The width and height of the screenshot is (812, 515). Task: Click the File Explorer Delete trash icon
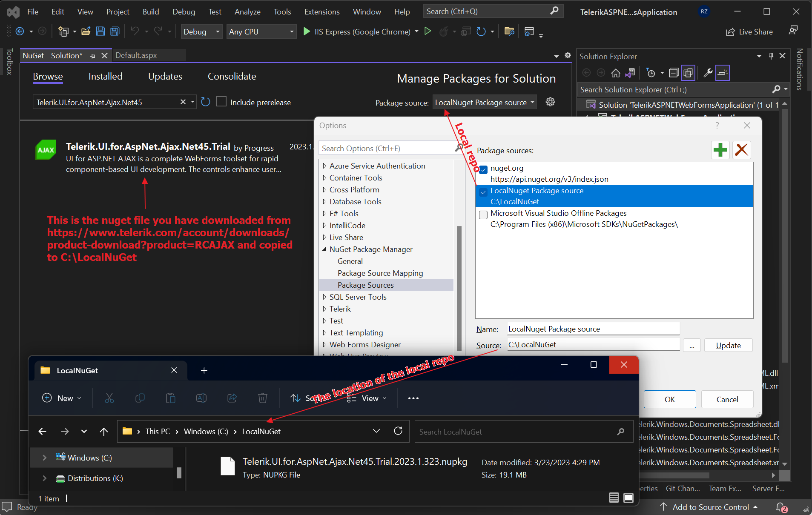pyautogui.click(x=263, y=398)
